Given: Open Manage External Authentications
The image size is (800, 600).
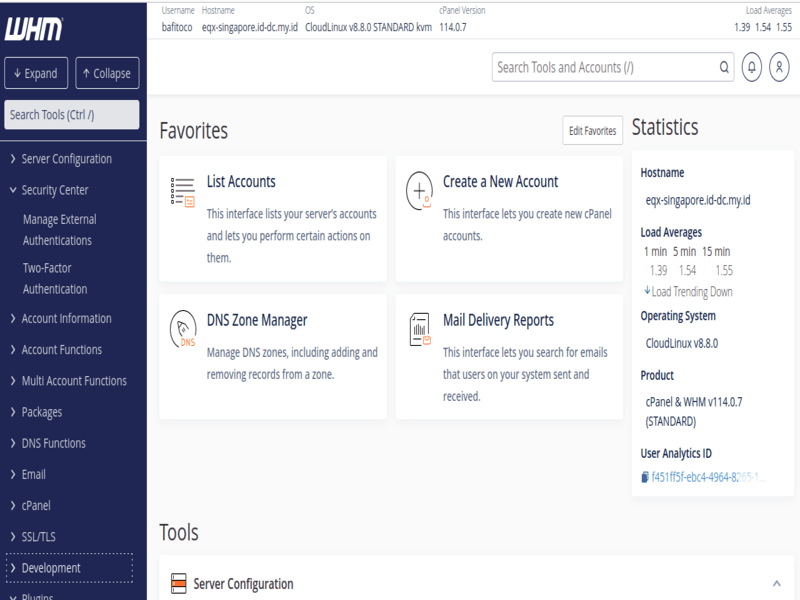Looking at the screenshot, I should click(x=59, y=230).
